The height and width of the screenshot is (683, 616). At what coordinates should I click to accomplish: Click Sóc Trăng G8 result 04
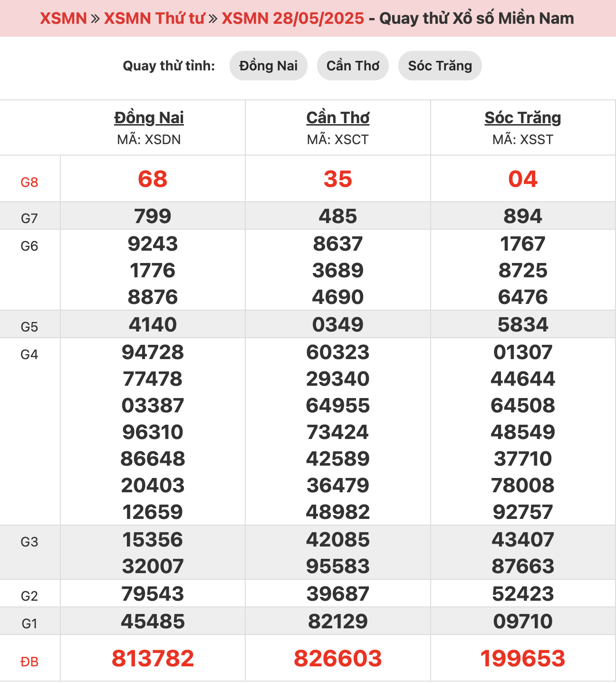(x=523, y=179)
